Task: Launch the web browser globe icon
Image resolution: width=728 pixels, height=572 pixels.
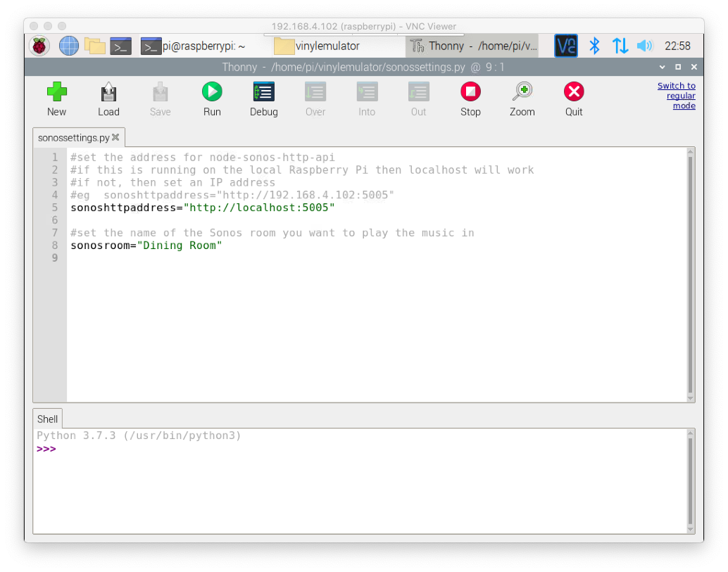Action: click(x=69, y=46)
